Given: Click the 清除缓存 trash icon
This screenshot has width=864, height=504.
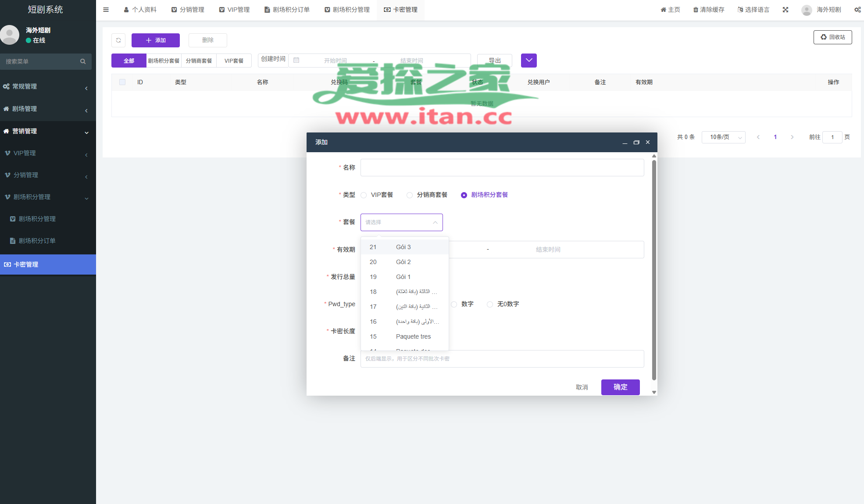Looking at the screenshot, I should click(x=696, y=10).
